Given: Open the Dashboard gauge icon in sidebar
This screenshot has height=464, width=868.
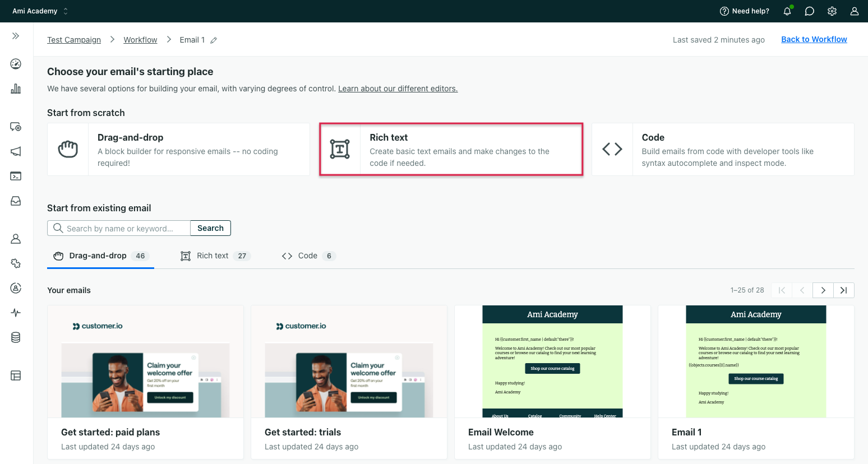Looking at the screenshot, I should tap(16, 64).
